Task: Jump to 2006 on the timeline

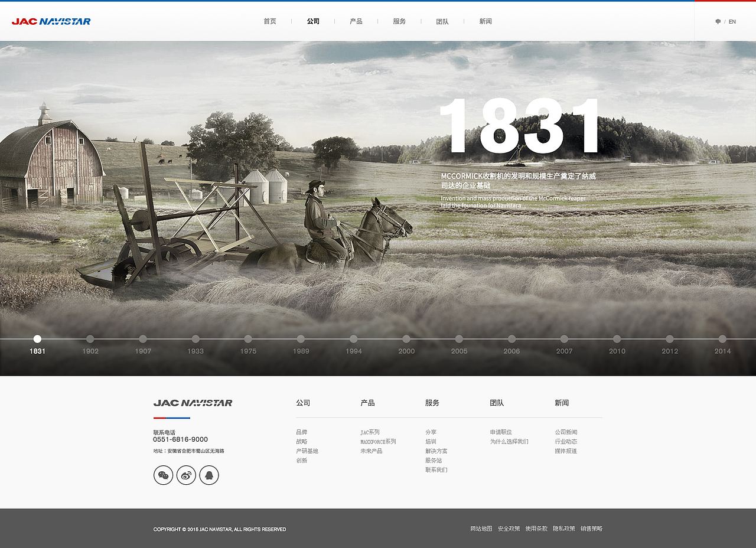Action: (511, 339)
